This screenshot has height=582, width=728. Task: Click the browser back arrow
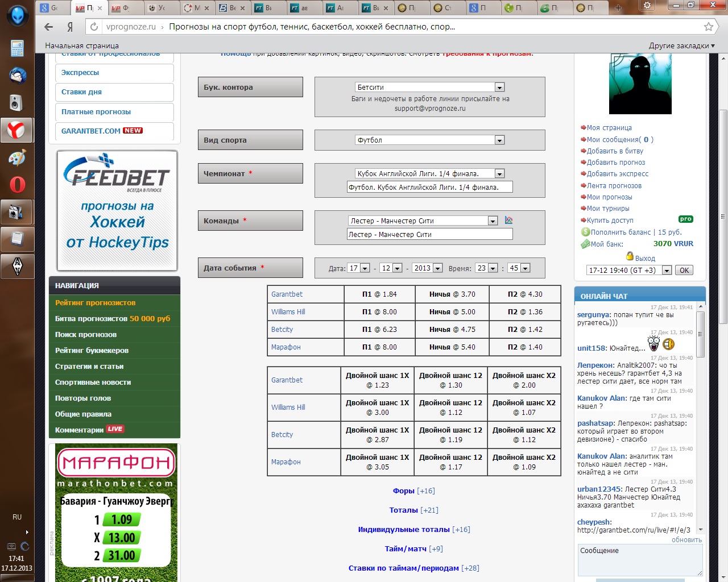(49, 27)
